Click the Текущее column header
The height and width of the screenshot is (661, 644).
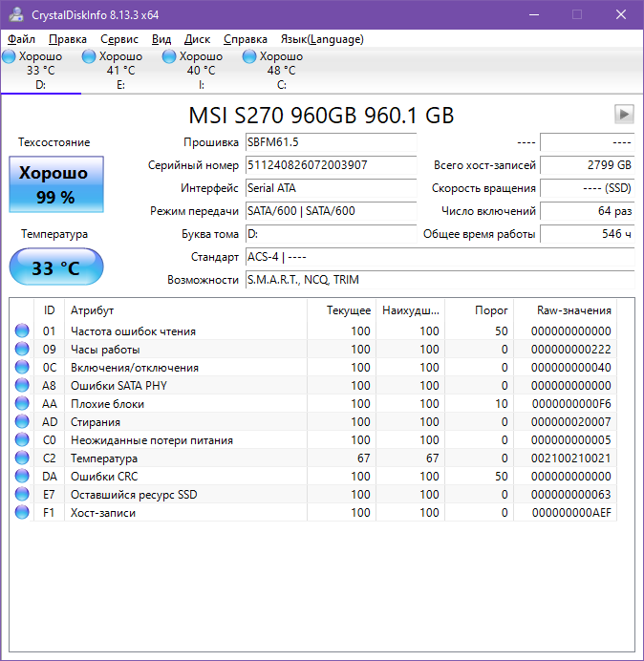tap(342, 310)
